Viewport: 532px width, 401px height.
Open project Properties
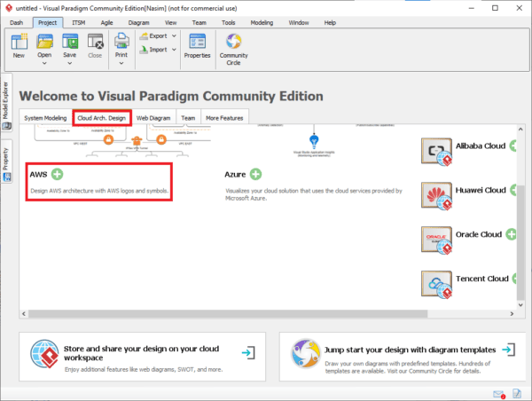(x=197, y=46)
